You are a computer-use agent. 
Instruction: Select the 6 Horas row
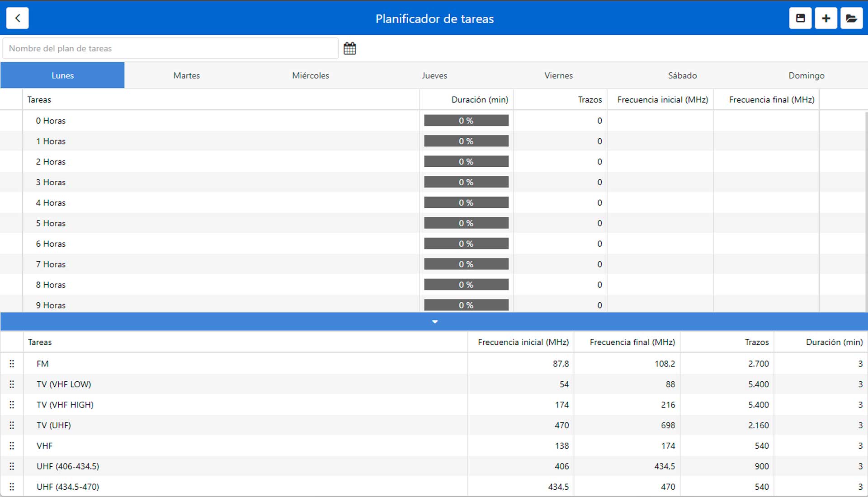[x=433, y=244]
